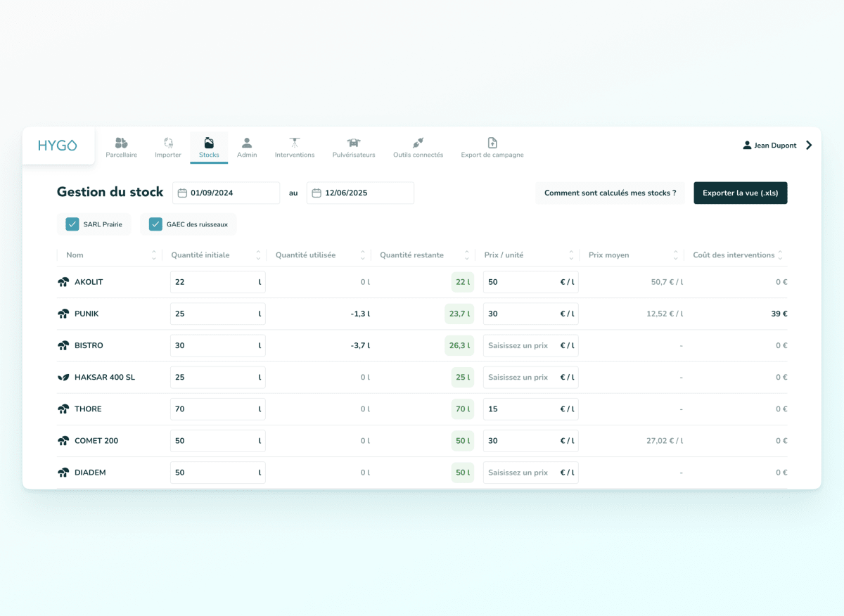Click PUNIK intervention cost 39 €
Image resolution: width=844 pixels, height=616 pixels.
779,314
